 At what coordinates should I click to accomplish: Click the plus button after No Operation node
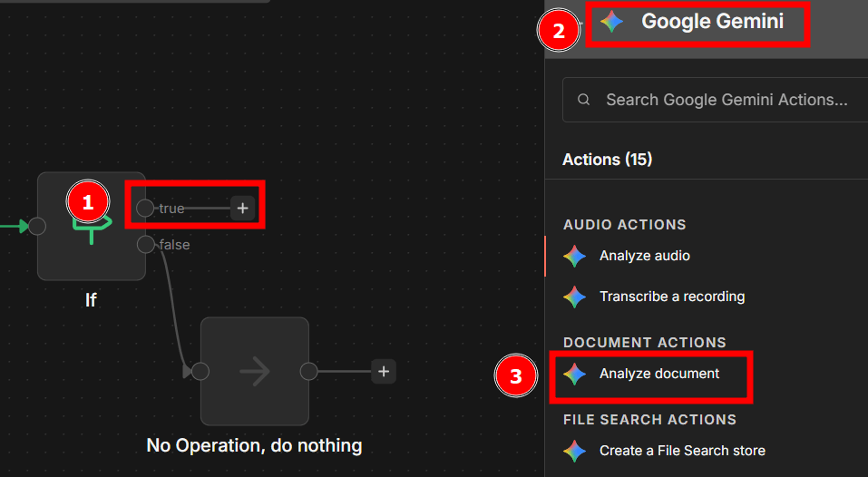point(384,371)
